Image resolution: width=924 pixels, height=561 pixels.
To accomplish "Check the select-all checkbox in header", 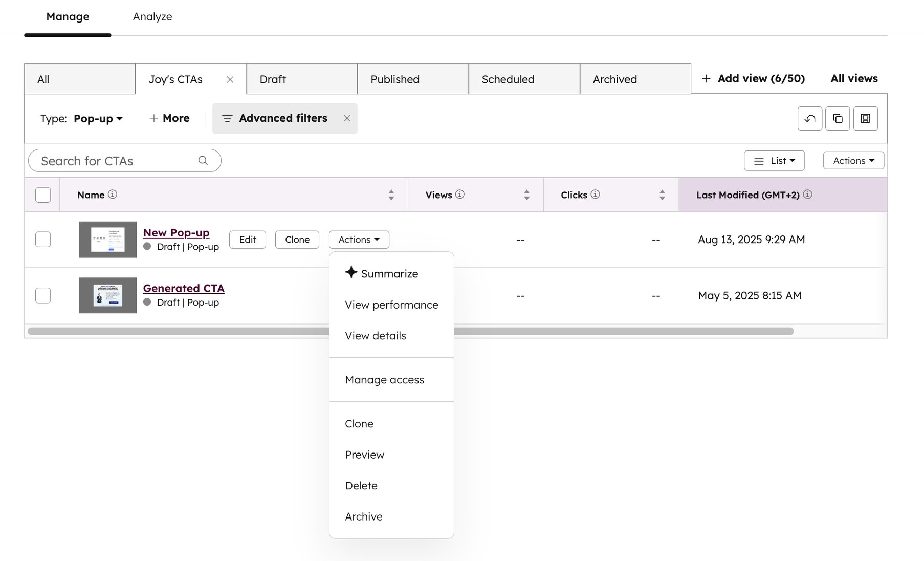I will point(43,195).
